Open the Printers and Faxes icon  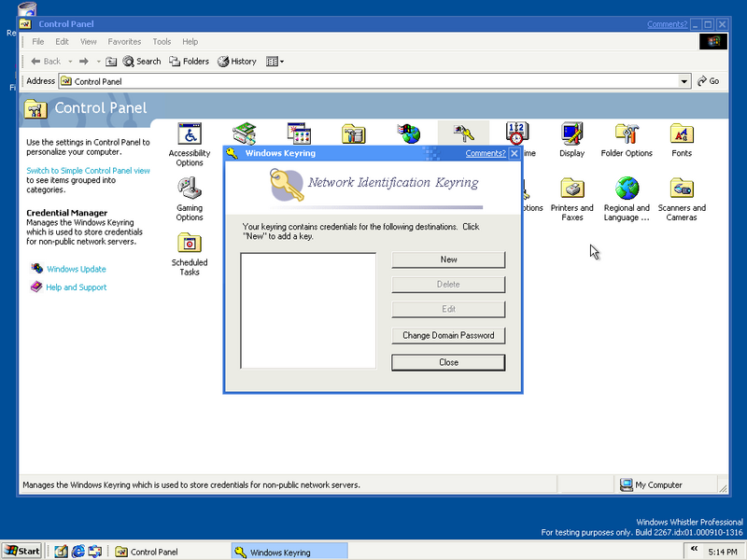571,199
